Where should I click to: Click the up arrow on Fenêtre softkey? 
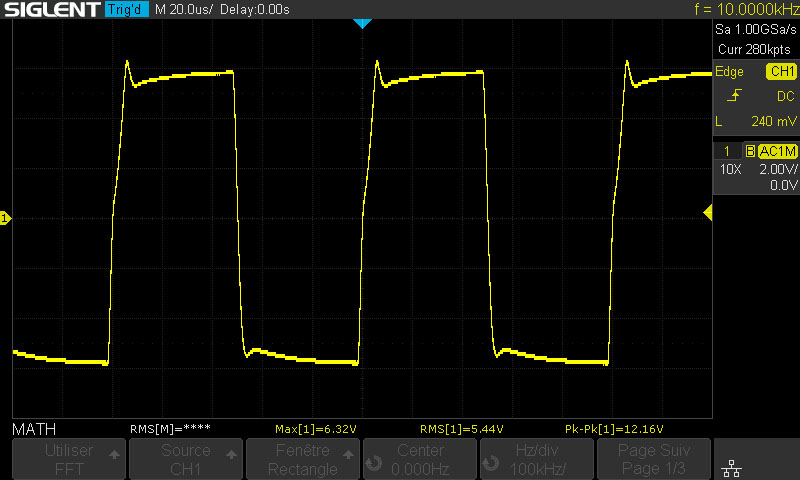pyautogui.click(x=348, y=454)
